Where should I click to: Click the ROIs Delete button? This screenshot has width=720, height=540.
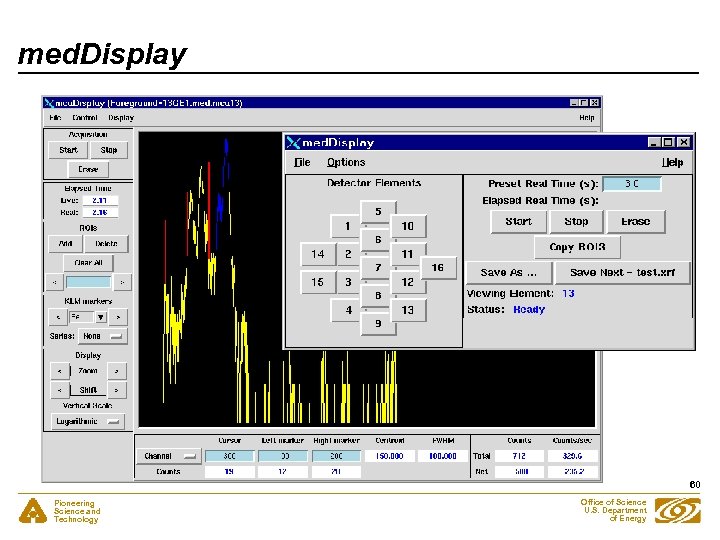pyautogui.click(x=107, y=244)
